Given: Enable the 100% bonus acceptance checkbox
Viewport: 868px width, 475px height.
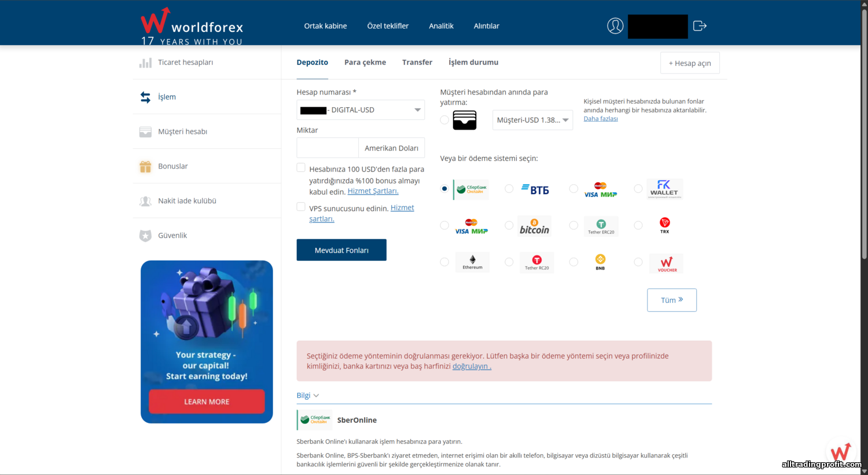Looking at the screenshot, I should pos(301,168).
